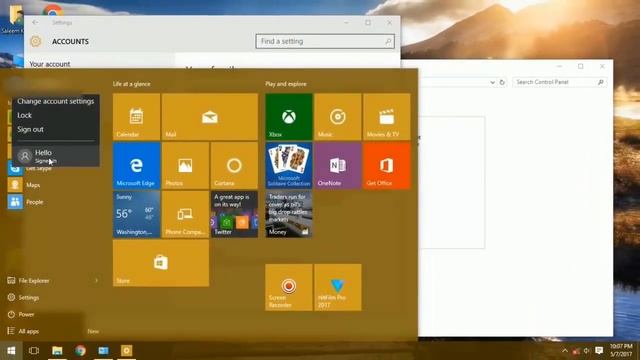Select Your account in Settings sidebar
Viewport: 640px width, 360px height.
(50, 64)
